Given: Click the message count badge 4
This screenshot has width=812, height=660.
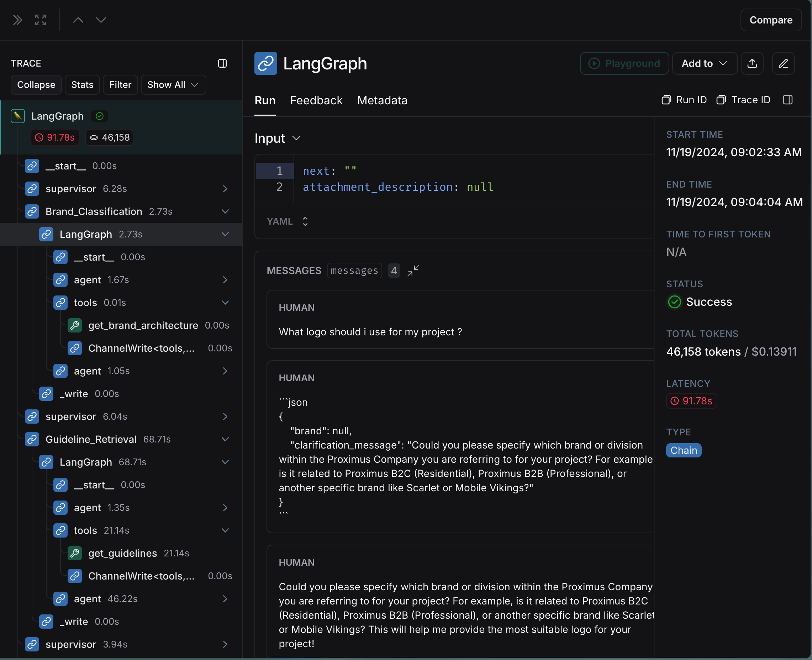Looking at the screenshot, I should (x=394, y=271).
